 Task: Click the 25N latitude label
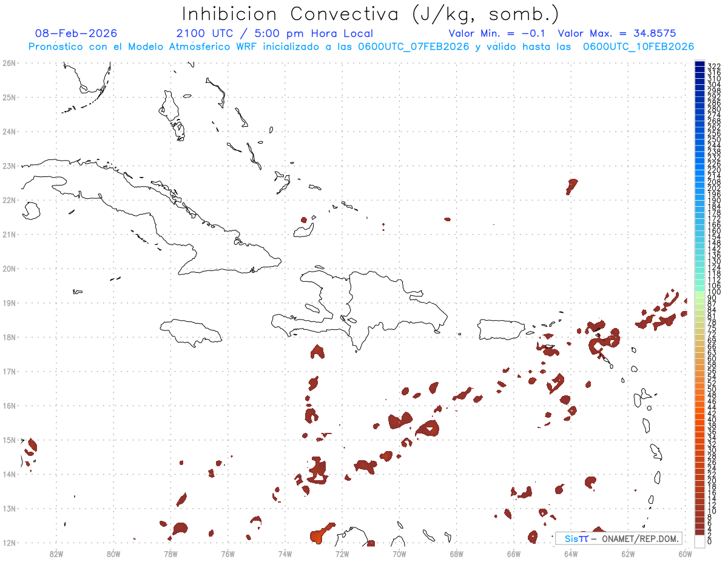pos(8,97)
